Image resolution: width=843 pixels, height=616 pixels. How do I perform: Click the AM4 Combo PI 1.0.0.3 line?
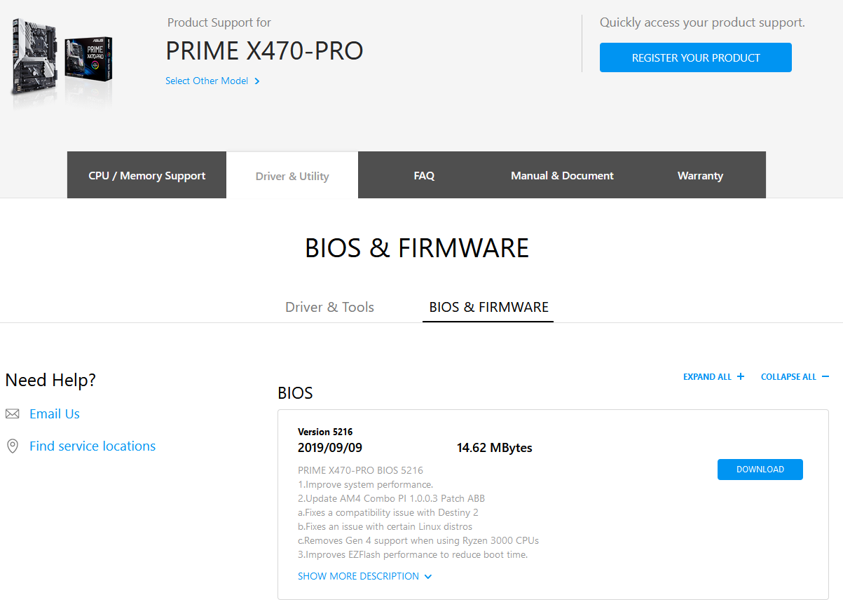point(391,498)
